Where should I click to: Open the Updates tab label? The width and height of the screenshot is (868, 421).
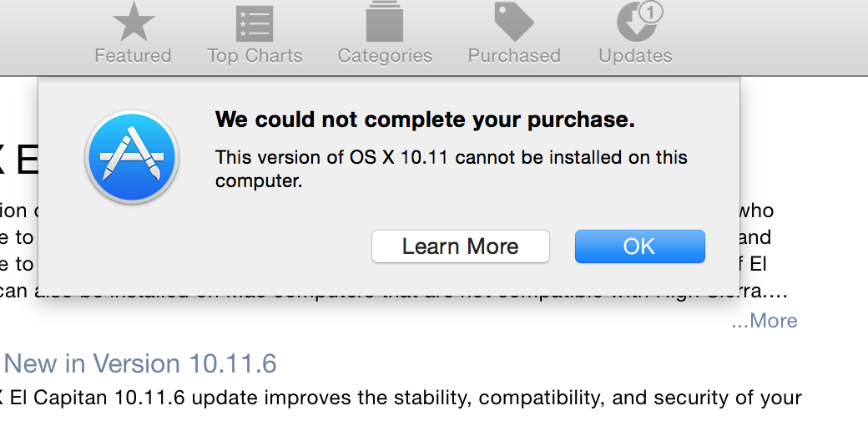(x=635, y=56)
